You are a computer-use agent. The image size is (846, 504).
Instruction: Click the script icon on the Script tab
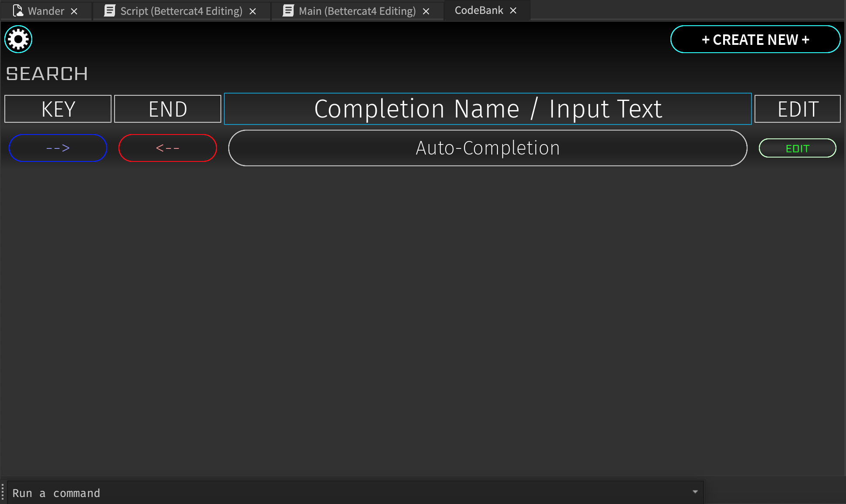click(110, 10)
